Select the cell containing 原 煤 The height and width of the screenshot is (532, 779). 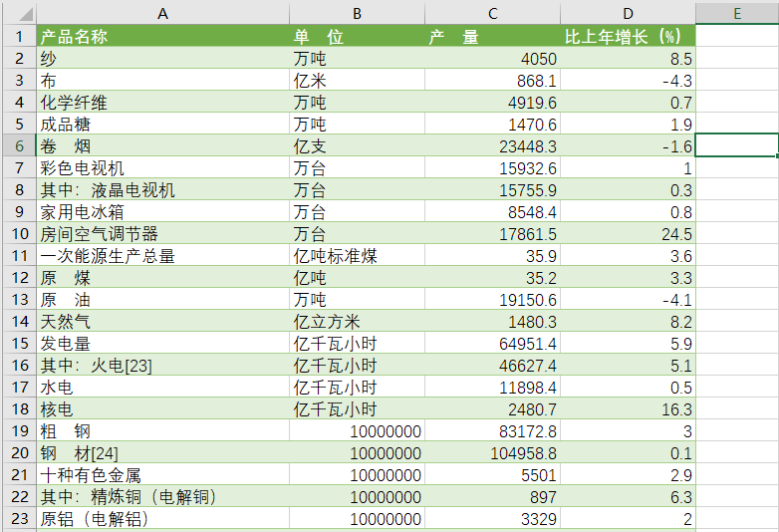pyautogui.click(x=163, y=278)
